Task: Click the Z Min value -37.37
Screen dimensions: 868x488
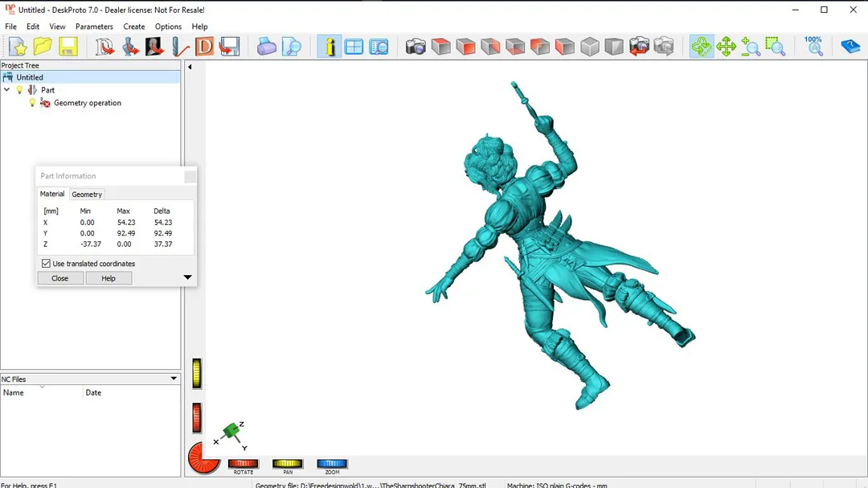Action: pos(91,244)
